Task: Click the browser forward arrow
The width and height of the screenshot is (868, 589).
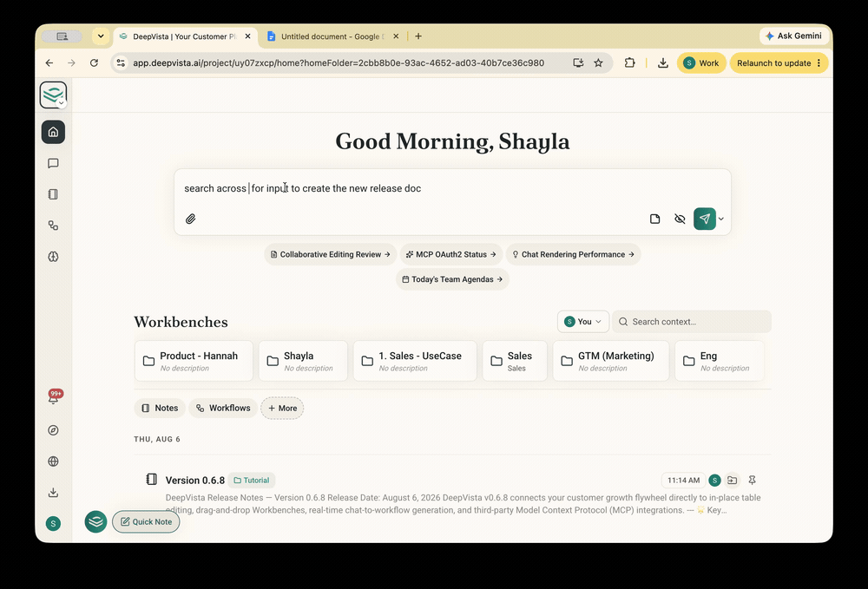Action: tap(71, 63)
